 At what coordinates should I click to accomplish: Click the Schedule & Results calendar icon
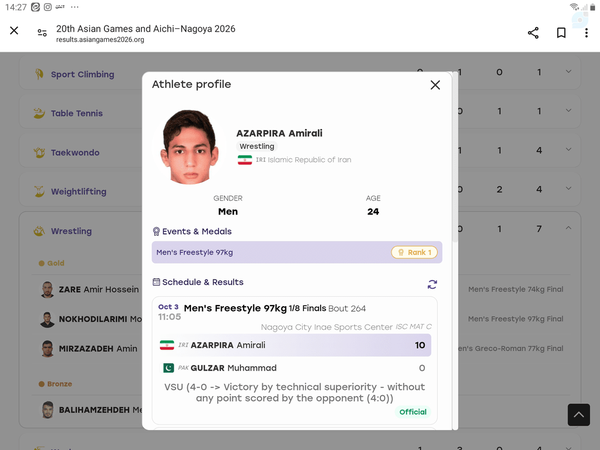point(156,282)
